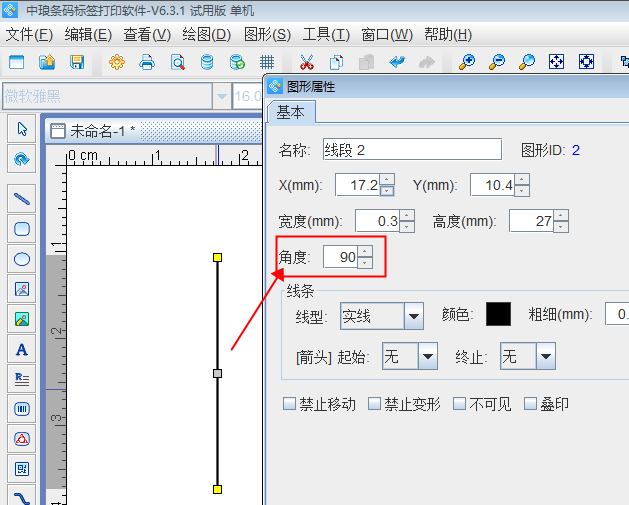The height and width of the screenshot is (505, 629).
Task: Check the 不可见 checkbox
Action: click(x=459, y=404)
